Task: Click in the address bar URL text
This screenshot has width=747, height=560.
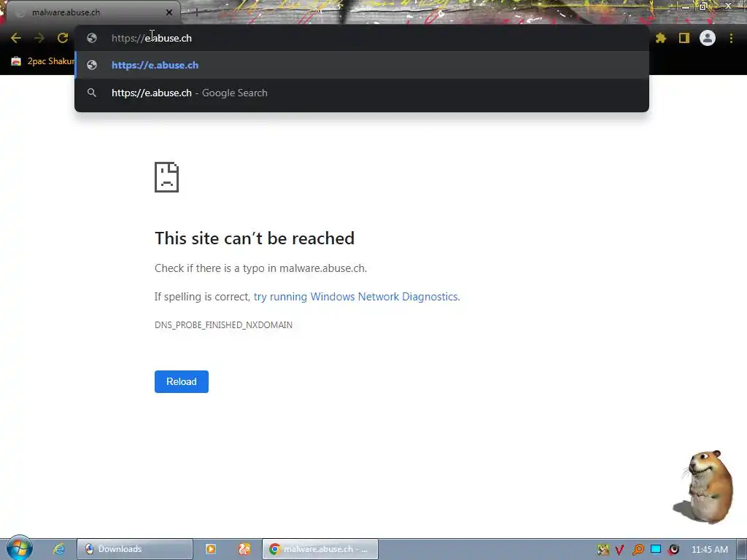Action: click(x=152, y=38)
